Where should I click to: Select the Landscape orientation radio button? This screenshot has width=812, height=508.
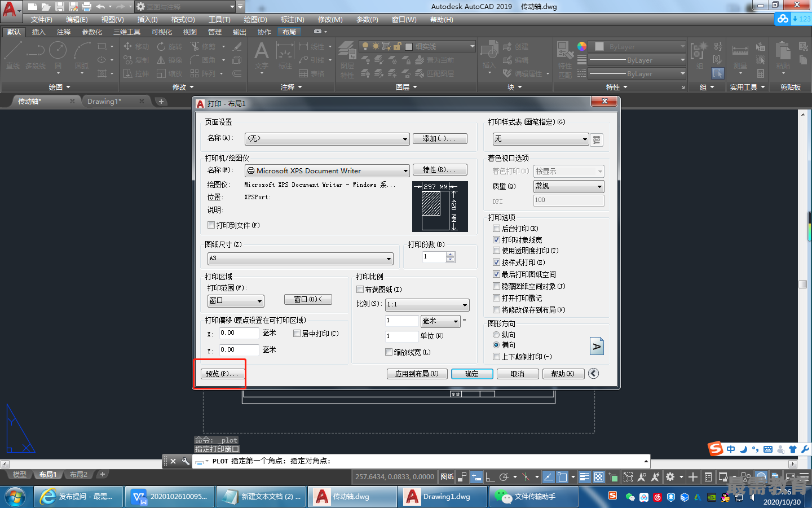tap(496, 345)
